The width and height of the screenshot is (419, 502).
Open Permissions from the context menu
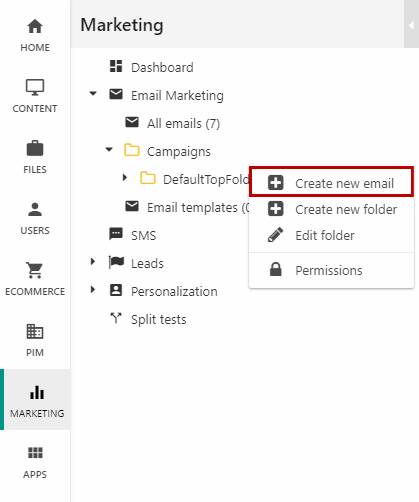331,270
